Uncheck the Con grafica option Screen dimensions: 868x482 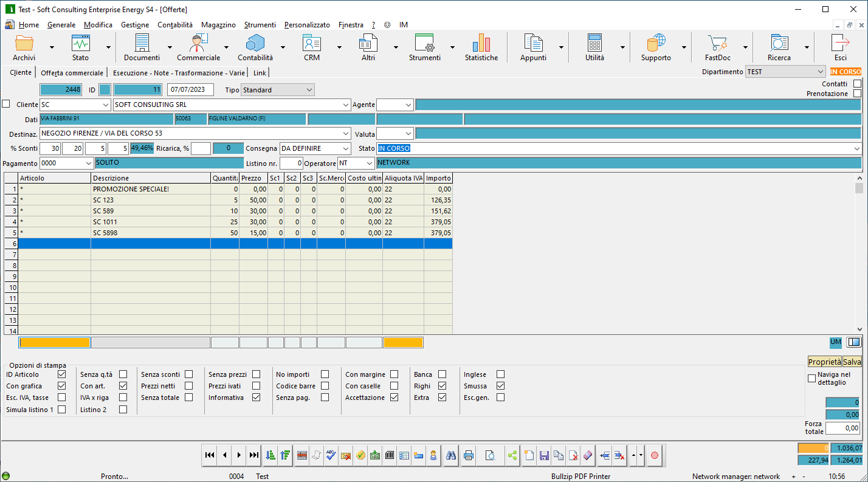coord(61,386)
